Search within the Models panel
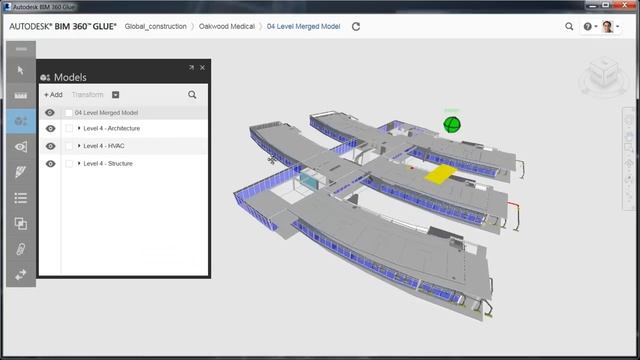The height and width of the screenshot is (360, 640). point(192,95)
